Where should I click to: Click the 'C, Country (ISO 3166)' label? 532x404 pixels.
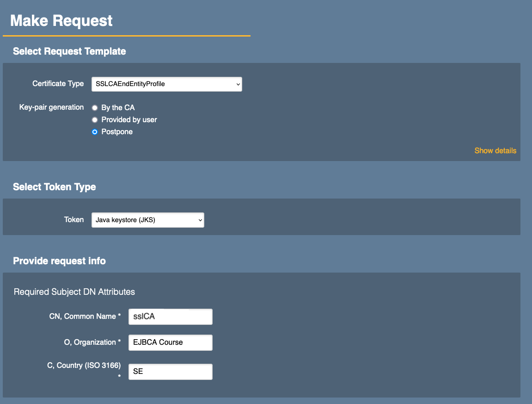pos(84,366)
